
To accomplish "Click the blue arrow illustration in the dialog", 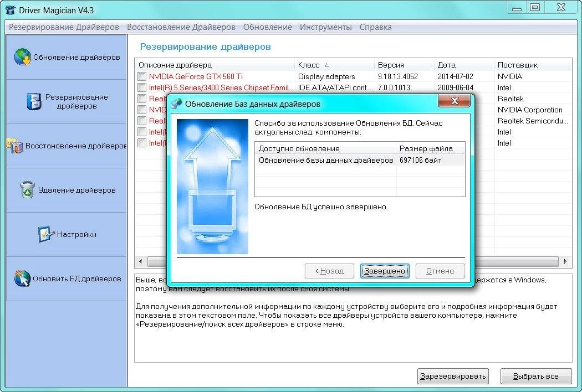I will point(212,187).
